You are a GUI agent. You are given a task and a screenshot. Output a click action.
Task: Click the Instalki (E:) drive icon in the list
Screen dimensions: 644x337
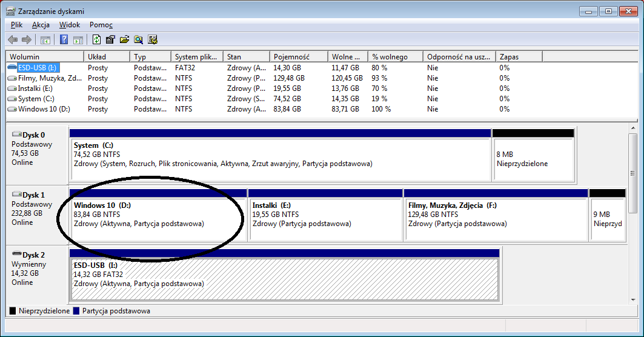point(12,88)
